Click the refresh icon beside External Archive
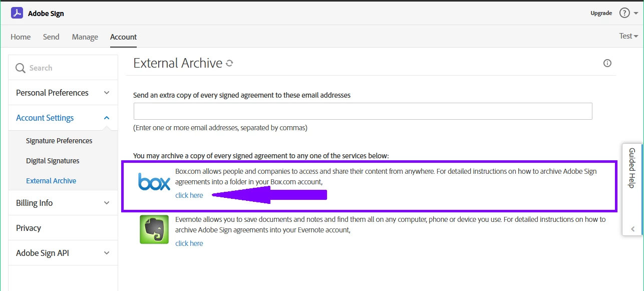644x291 pixels. coord(229,63)
